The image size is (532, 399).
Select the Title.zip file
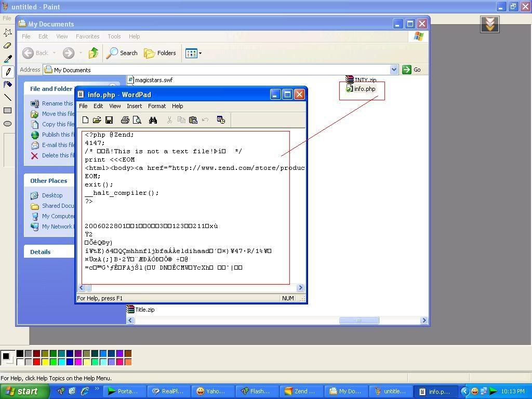pyautogui.click(x=141, y=310)
